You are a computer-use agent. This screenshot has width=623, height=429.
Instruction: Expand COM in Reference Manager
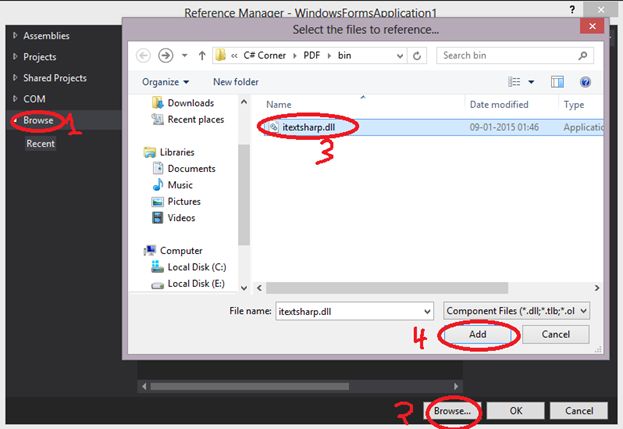pos(15,99)
